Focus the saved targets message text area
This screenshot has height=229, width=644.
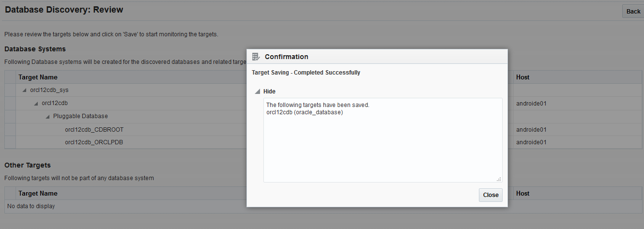pos(383,140)
